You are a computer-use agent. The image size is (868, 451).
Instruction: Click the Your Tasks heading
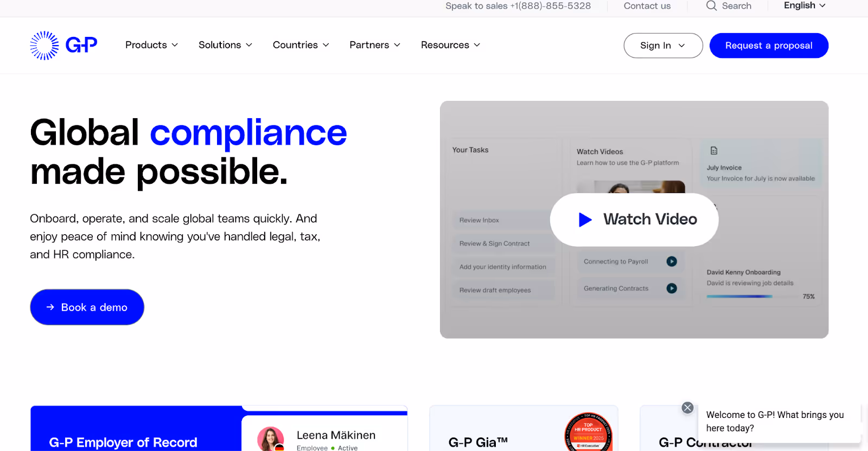470,150
